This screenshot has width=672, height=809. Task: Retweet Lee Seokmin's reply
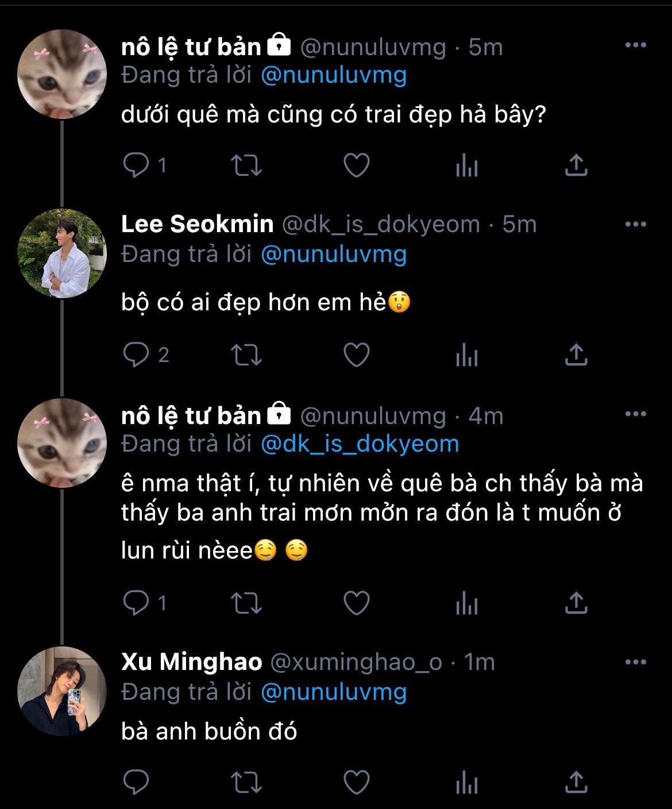point(246,355)
